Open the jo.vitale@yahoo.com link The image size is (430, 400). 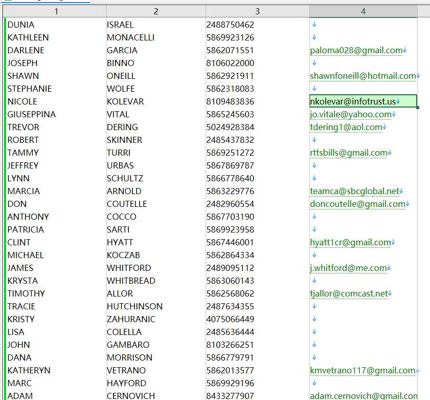pos(351,114)
